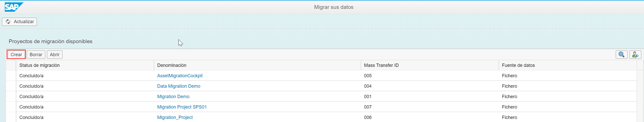Click the Status de migración column header
Image resolution: width=644 pixels, height=122 pixels.
coord(40,65)
